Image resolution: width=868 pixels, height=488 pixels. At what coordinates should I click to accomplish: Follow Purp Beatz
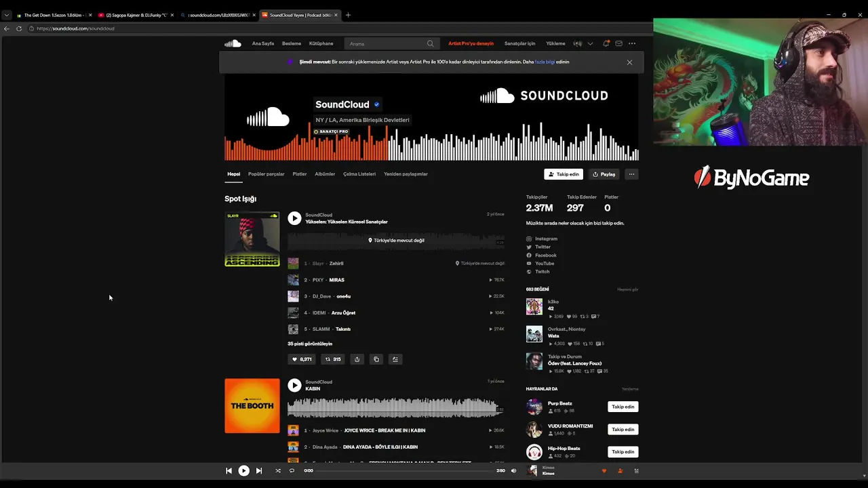coord(623,407)
